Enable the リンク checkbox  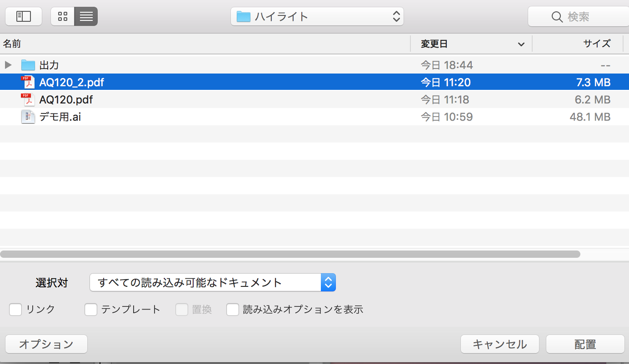coord(15,310)
